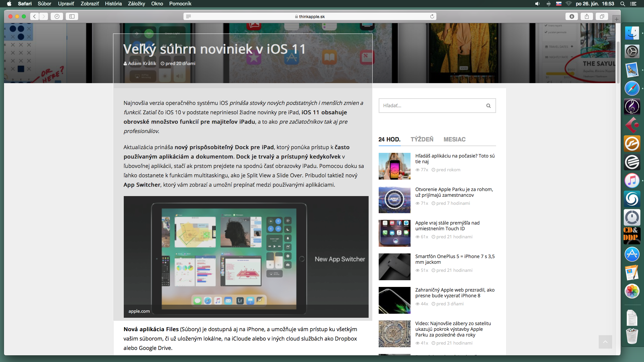Open the keyboard input flag menu

tap(558, 4)
